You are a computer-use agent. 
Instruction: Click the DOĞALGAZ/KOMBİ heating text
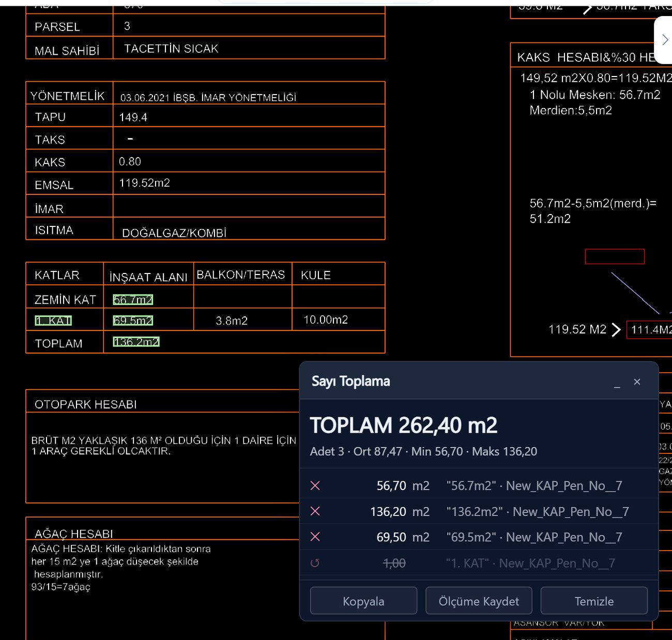click(174, 233)
